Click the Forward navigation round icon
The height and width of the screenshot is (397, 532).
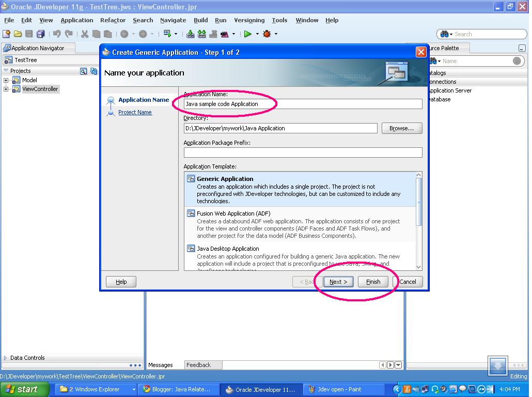pos(143,34)
